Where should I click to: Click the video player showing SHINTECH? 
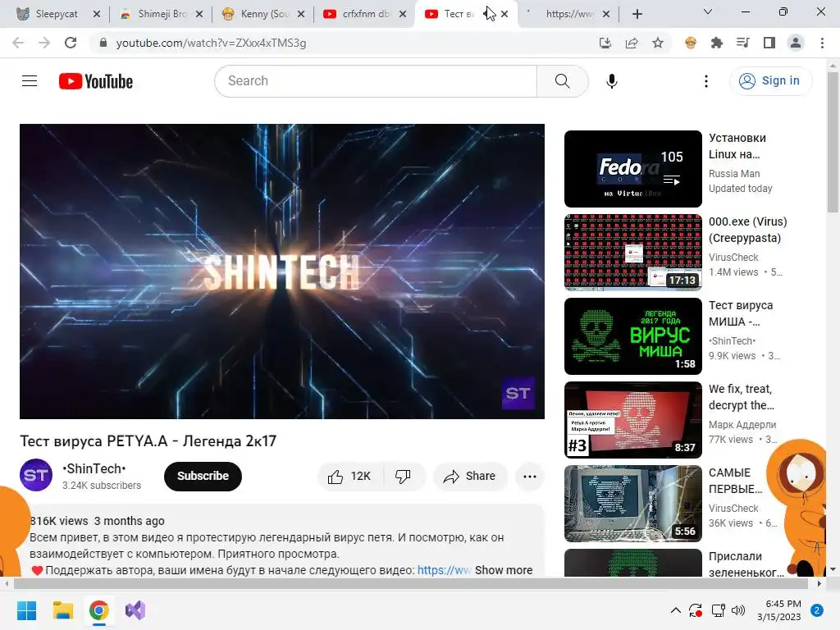pyautogui.click(x=282, y=272)
